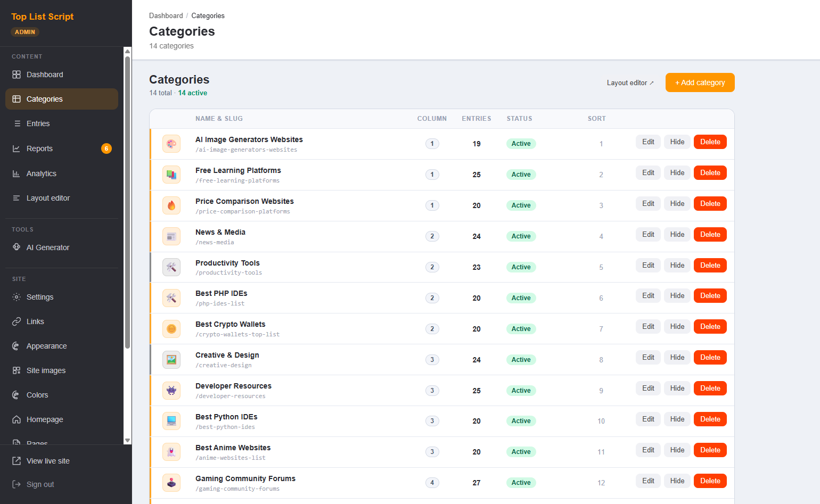Click the Best Anime Websites ghost icon
The height and width of the screenshot is (504, 820).
click(171, 452)
